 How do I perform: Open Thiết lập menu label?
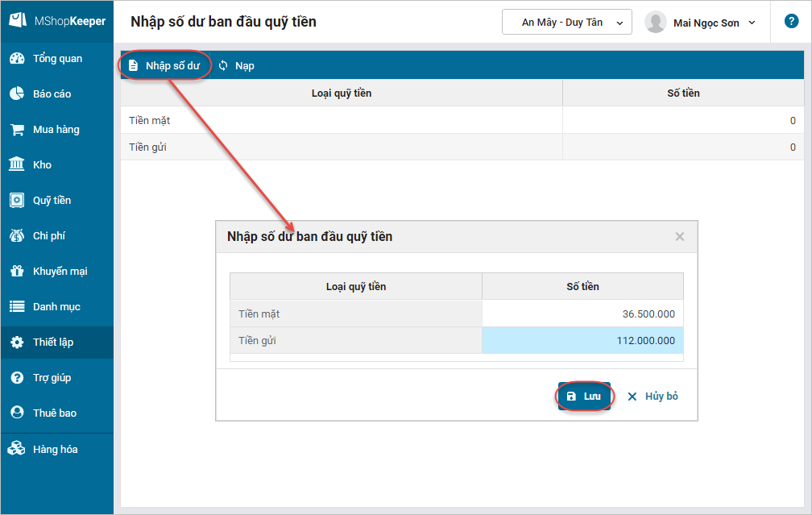tap(53, 342)
